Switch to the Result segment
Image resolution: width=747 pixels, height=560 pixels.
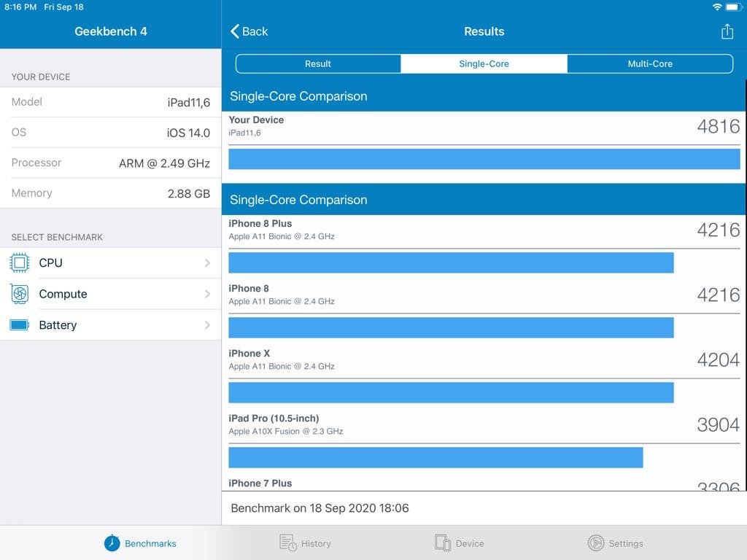click(318, 64)
